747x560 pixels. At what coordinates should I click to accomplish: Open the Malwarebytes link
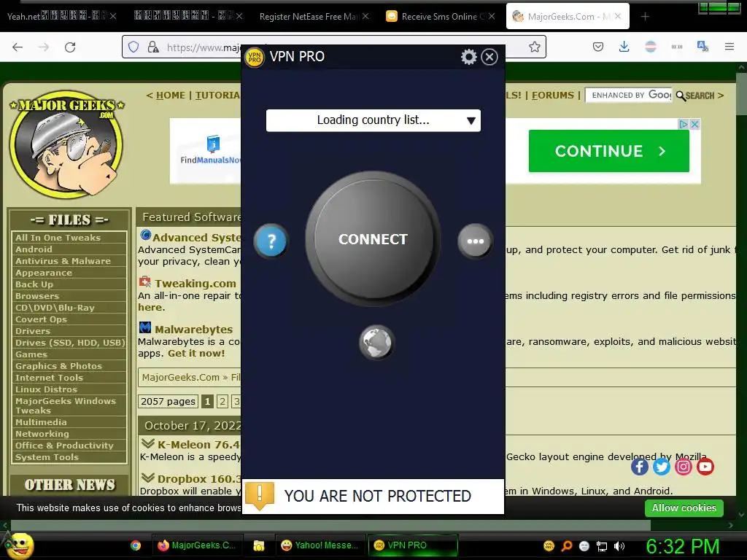193,330
